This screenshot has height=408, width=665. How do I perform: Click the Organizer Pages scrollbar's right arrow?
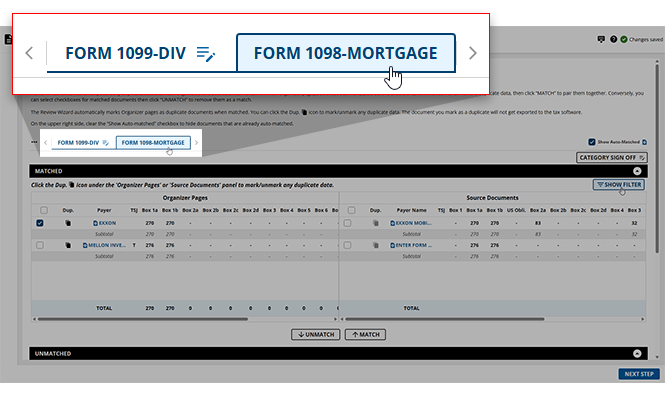coord(335,319)
